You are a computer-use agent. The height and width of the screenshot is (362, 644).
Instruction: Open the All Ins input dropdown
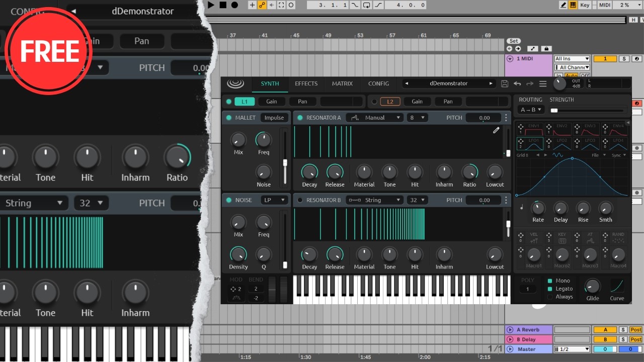(x=572, y=59)
